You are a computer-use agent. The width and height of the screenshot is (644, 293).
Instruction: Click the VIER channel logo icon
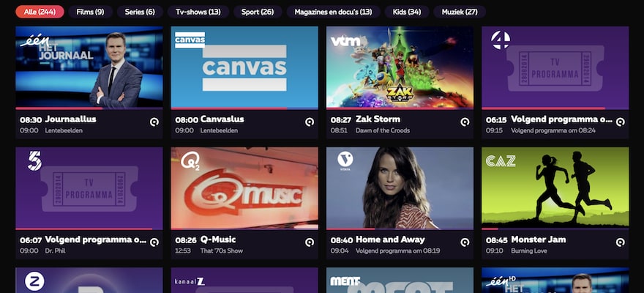coord(501,40)
